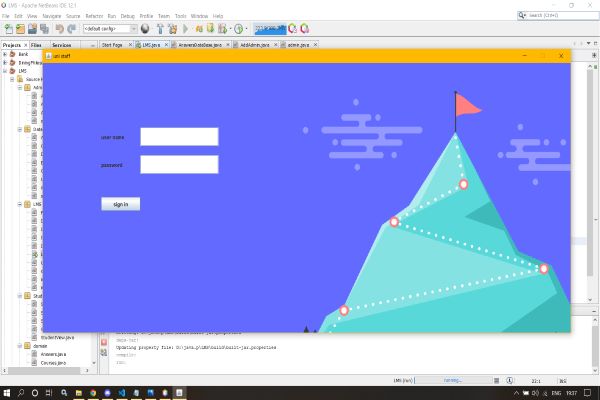Collapse the LMS project tree node
The image size is (600, 400).
[x=6, y=71]
